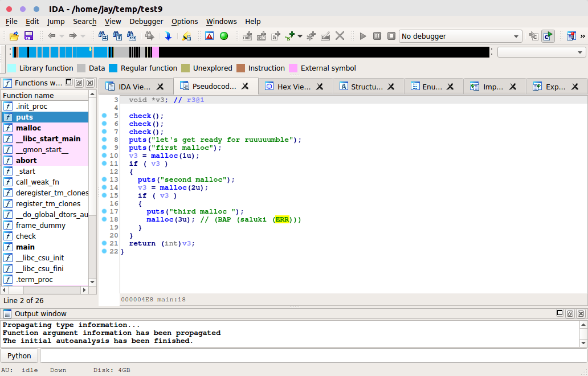Screen dimensions: 588x376
Task: Click the red warning triangle icon
Action: click(x=209, y=36)
